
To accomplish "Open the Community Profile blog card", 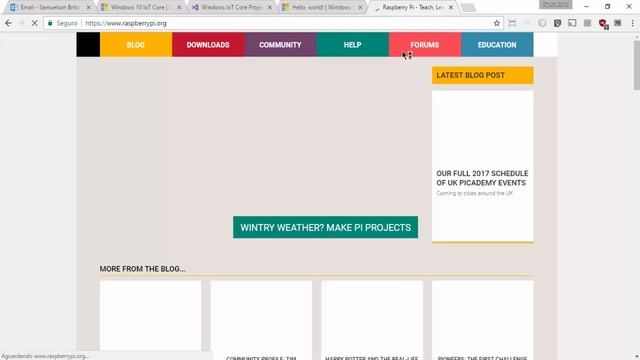I will tap(261, 320).
